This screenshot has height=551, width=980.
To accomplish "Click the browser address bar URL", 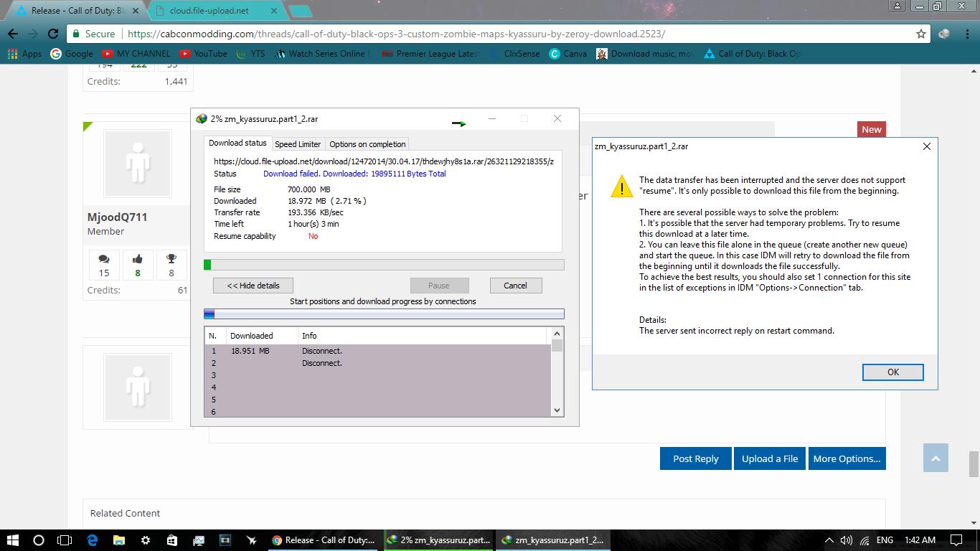I will 396,34.
